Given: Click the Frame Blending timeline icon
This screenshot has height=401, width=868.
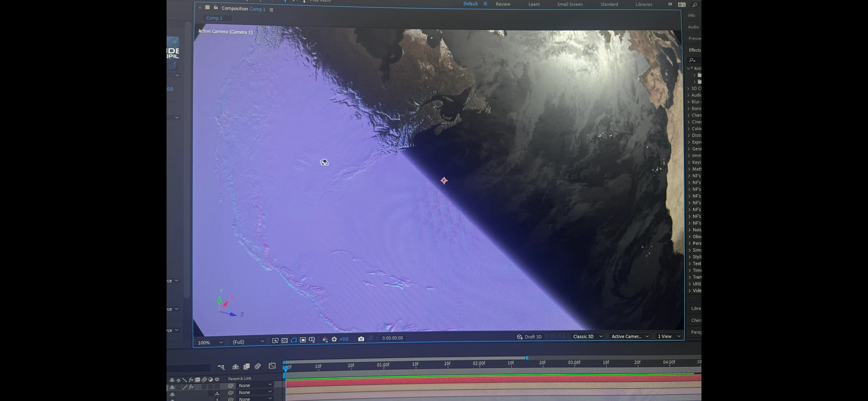Looking at the screenshot, I should point(247,366).
